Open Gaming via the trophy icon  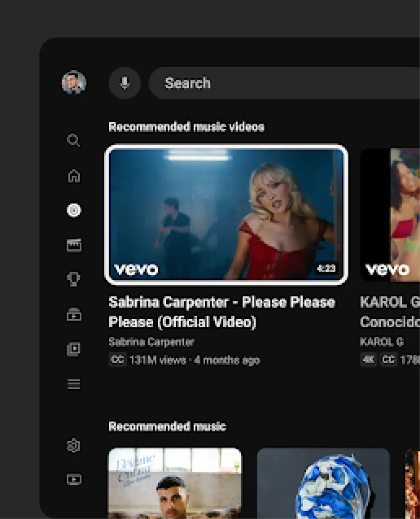click(74, 279)
